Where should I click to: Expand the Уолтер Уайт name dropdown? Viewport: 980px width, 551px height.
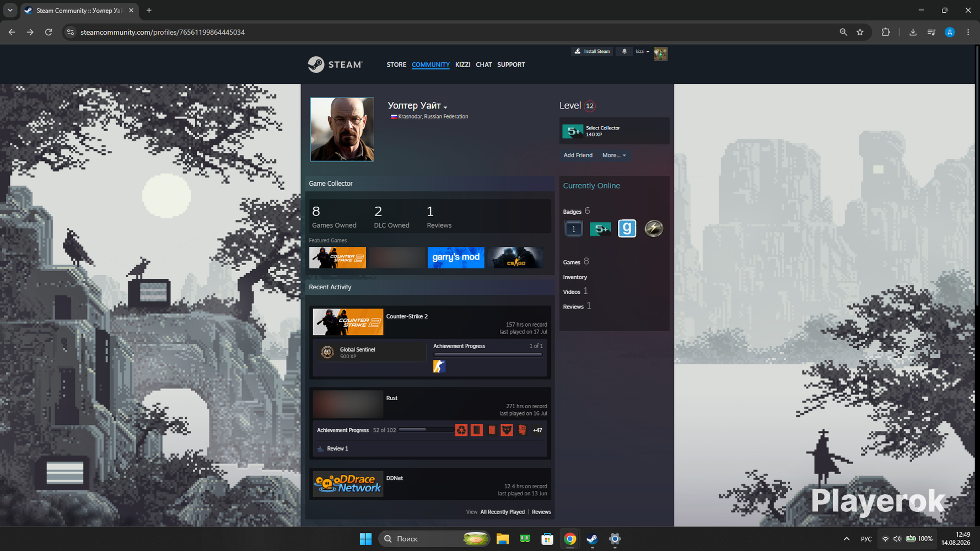click(x=445, y=107)
